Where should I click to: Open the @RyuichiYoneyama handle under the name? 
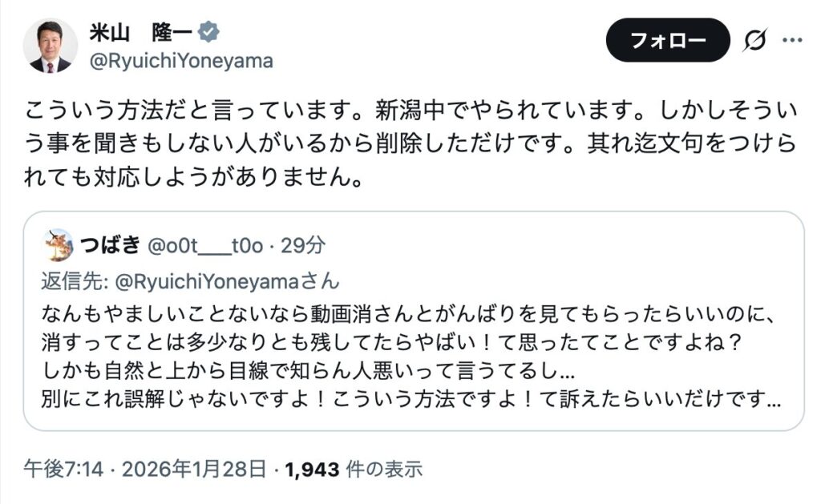(x=180, y=61)
